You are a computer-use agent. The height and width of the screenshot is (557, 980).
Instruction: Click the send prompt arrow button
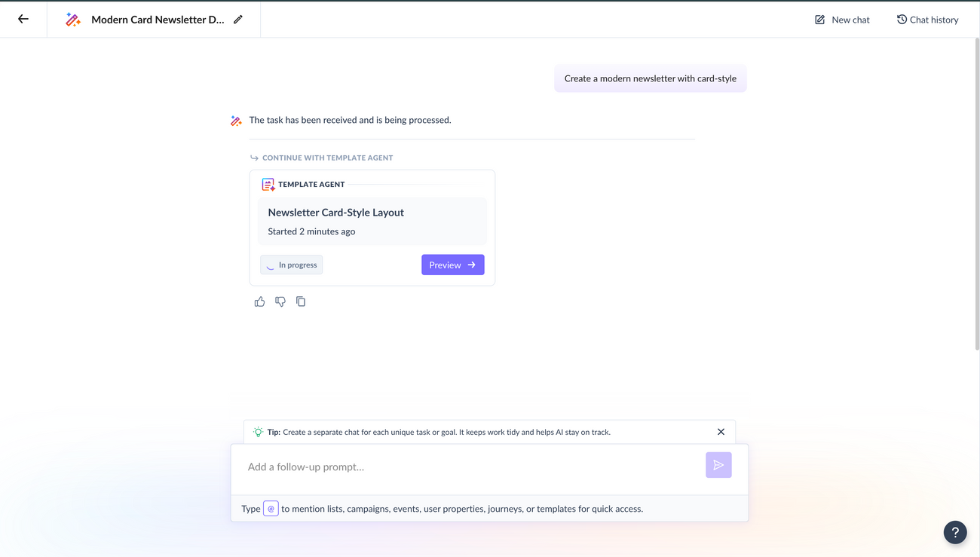(718, 465)
